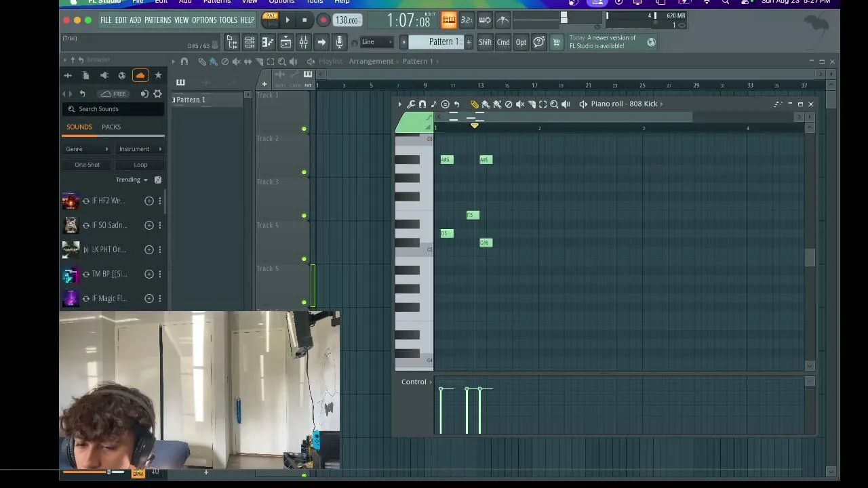The width and height of the screenshot is (868, 488).
Task: Open the OPTIONS menu in FL Studio
Action: point(203,20)
